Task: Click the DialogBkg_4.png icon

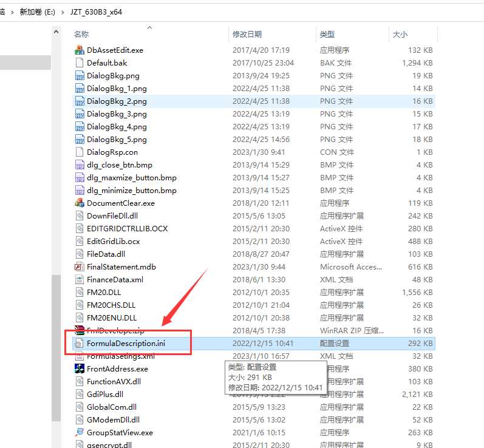Action: tap(80, 126)
